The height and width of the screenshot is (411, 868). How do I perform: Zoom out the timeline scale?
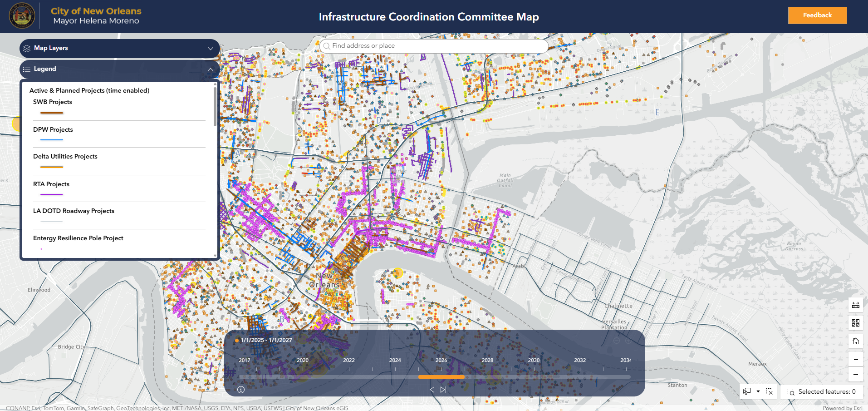pos(616,340)
